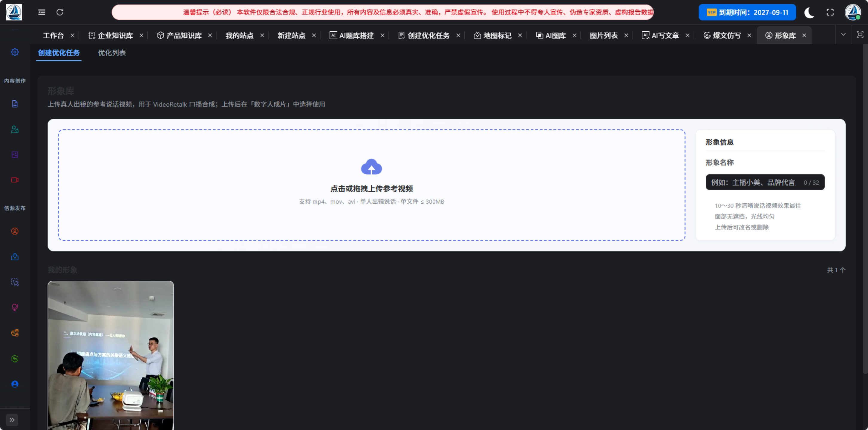Open the green hexagon sidebar icon
Image resolution: width=868 pixels, height=430 pixels.
coord(15,359)
